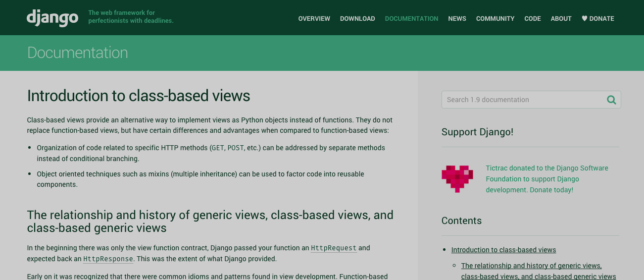Visit the About page
Screen dimensions: 644x280
pos(561,18)
